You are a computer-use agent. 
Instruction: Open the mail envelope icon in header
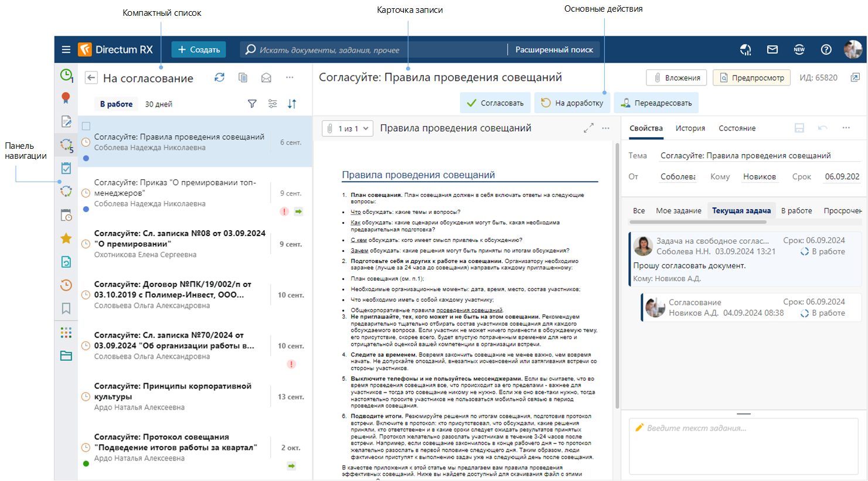click(772, 50)
